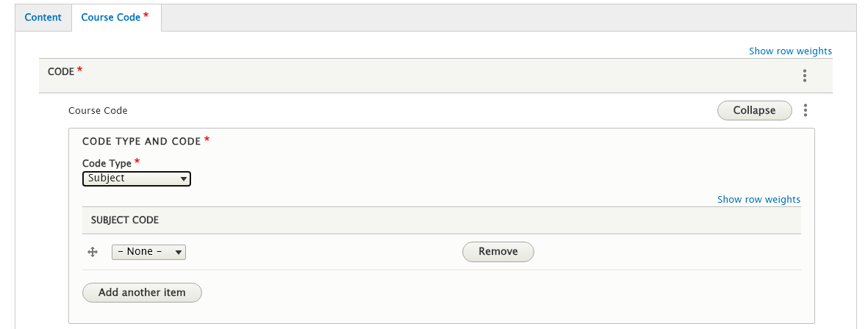Click the arrow on the Subject select box
The image size is (868, 329).
pyautogui.click(x=182, y=178)
